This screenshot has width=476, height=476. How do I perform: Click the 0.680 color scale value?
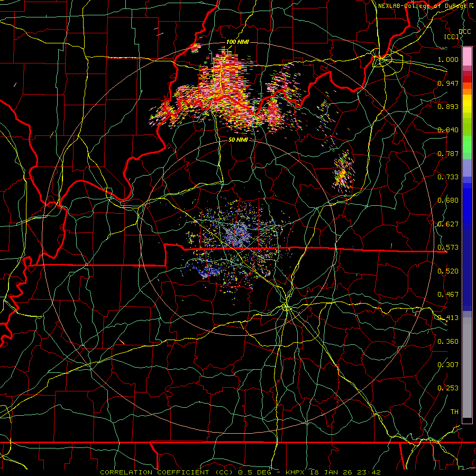coord(448,200)
